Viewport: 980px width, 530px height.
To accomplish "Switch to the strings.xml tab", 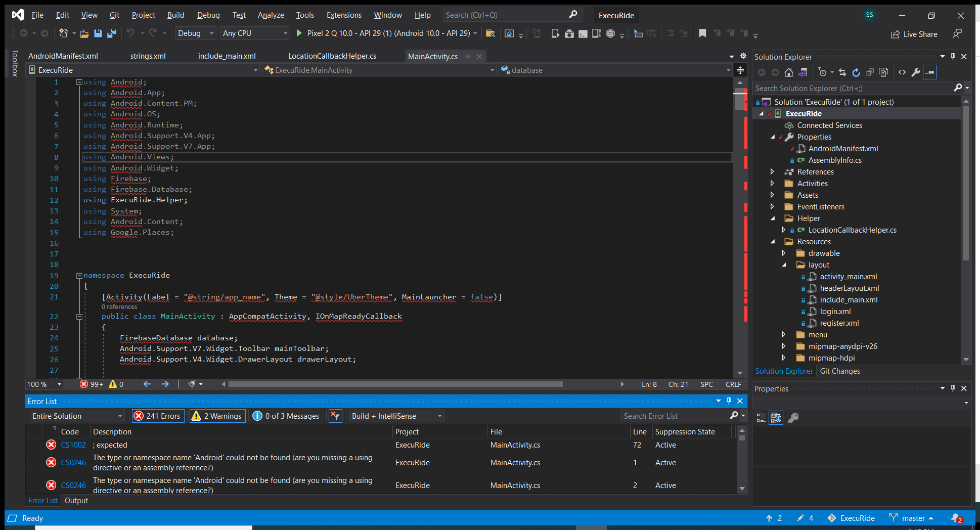I will [147, 56].
